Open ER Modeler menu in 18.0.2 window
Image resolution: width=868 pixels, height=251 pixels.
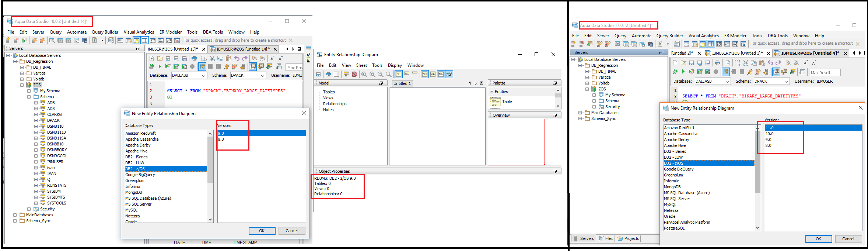pyautogui.click(x=171, y=32)
